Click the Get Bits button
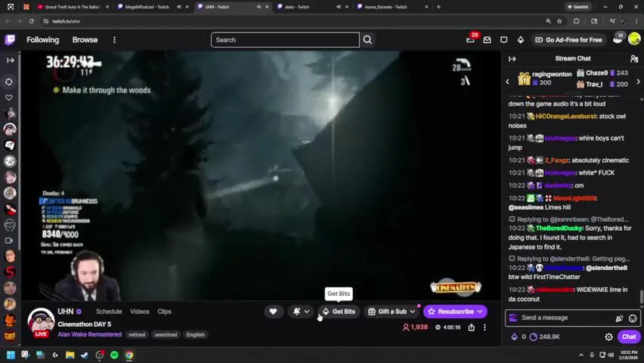The width and height of the screenshot is (644, 363). [x=339, y=312]
